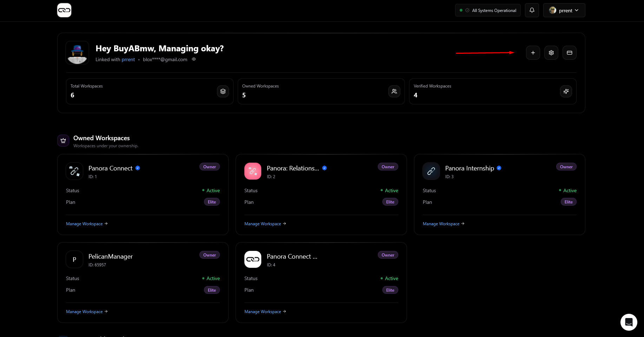The height and width of the screenshot is (337, 644).
Task: Open the notifications bell
Action: 532,10
